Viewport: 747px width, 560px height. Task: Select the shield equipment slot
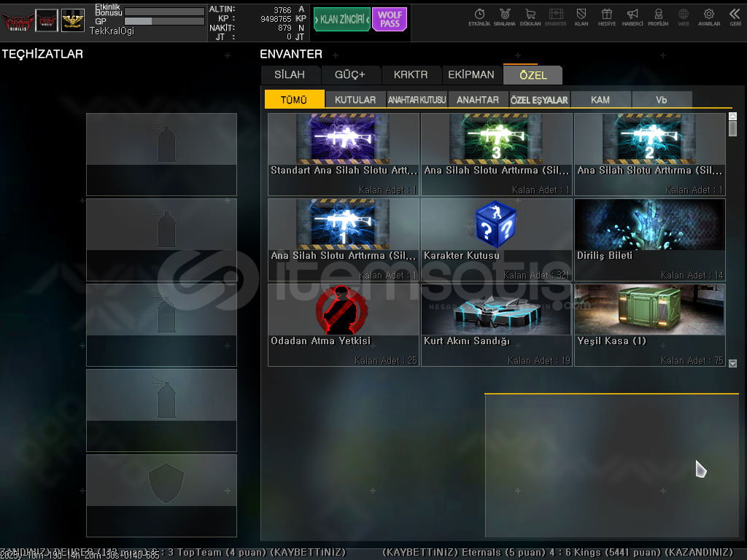(x=161, y=496)
